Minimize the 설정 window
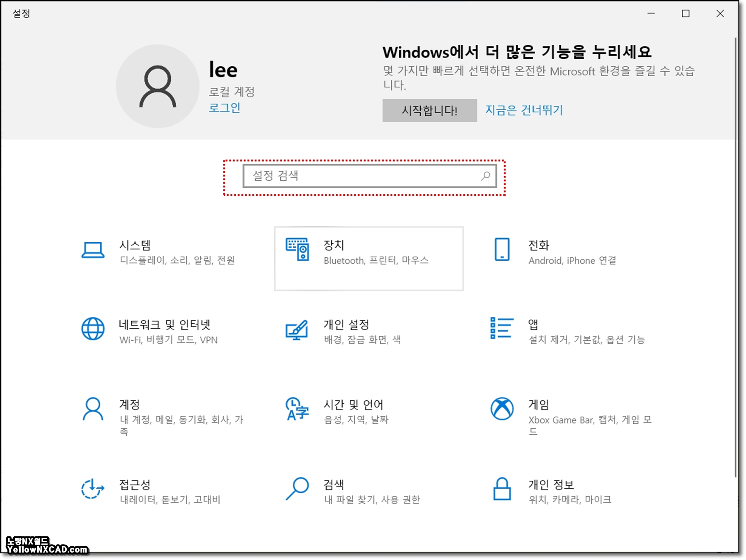Screen dimensions: 746x560 coord(651,13)
